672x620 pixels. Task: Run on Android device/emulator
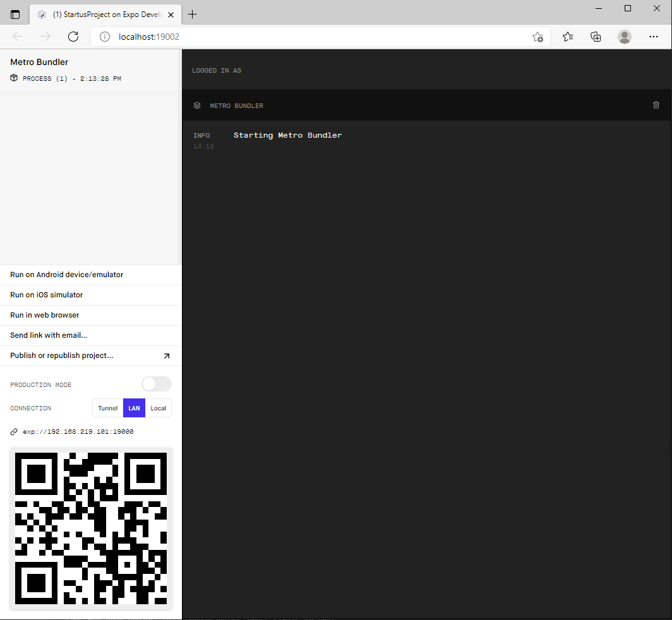click(x=91, y=275)
